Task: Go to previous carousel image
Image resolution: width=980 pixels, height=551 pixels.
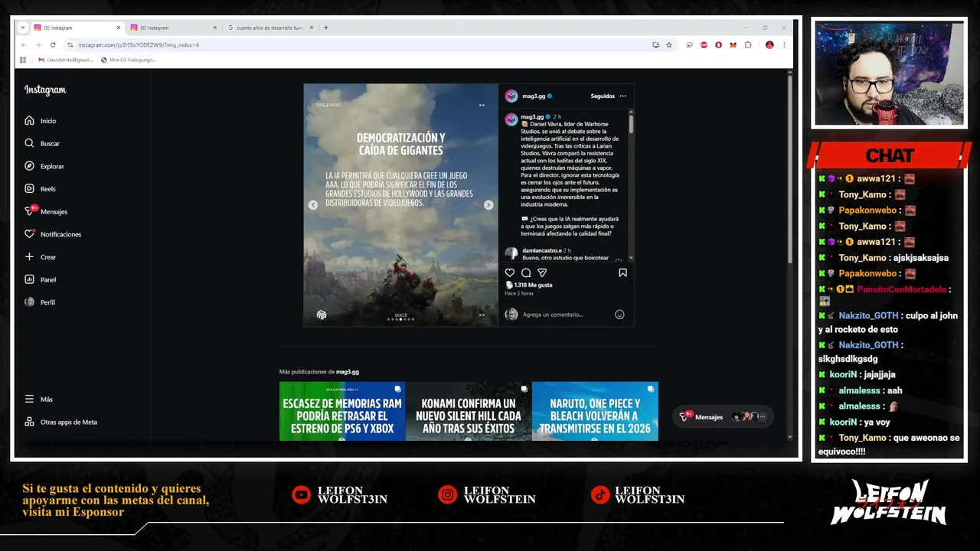Action: click(x=313, y=205)
